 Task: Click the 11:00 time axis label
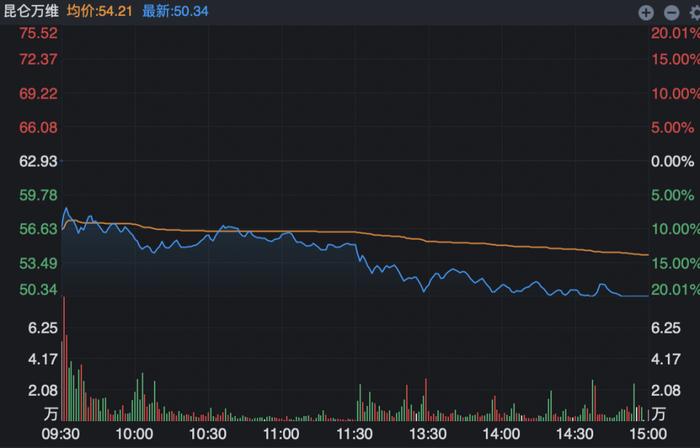click(281, 434)
